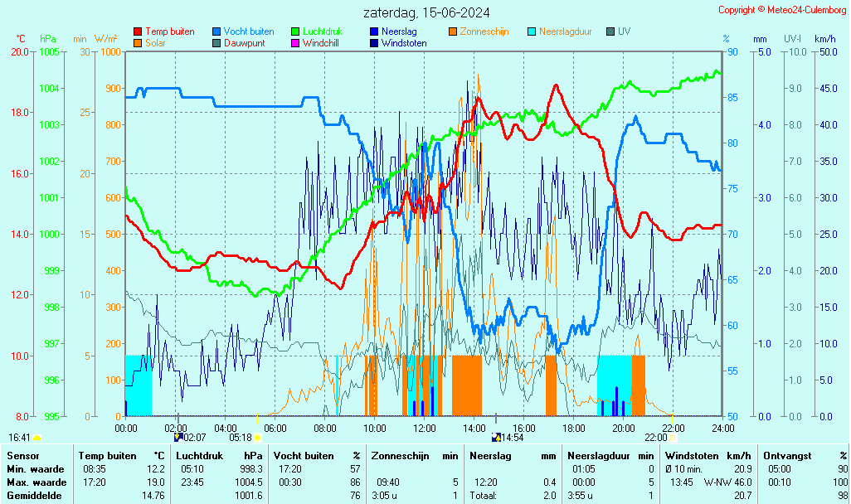Click the Ontvangst header in the table
Screen dimensions: 851x504
(785, 456)
